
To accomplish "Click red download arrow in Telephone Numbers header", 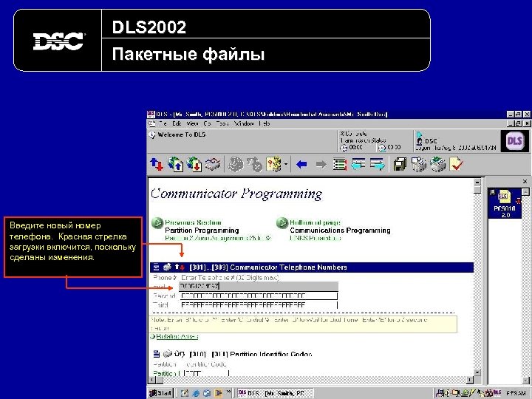I will click(183, 267).
